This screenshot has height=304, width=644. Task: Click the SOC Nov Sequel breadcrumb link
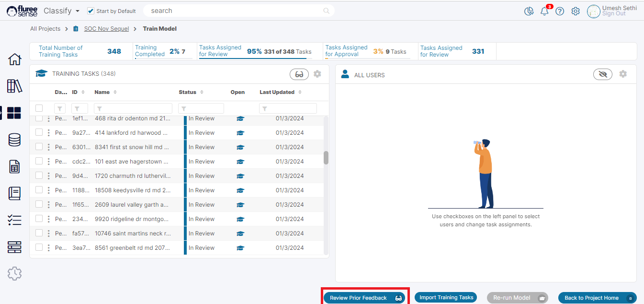pyautogui.click(x=106, y=29)
